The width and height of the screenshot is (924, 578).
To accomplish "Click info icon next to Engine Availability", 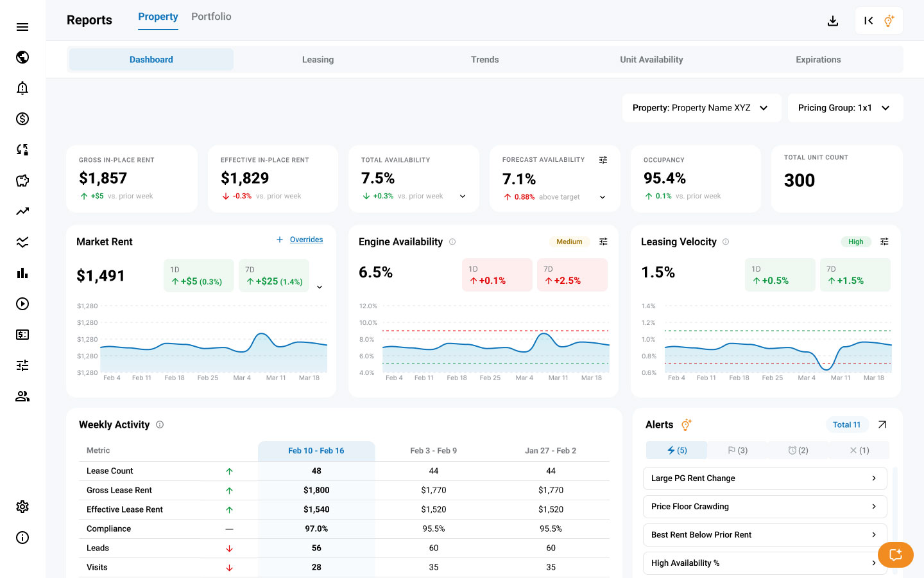I will (x=452, y=241).
